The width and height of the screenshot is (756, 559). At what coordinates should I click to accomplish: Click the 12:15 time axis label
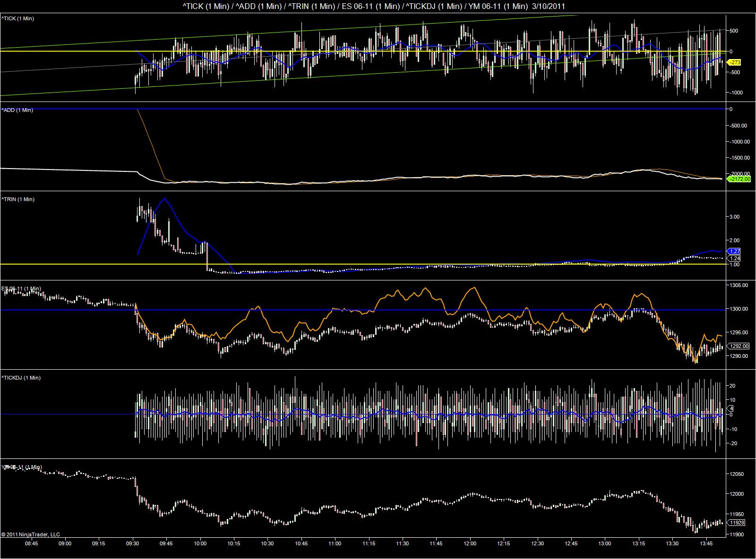pyautogui.click(x=504, y=543)
